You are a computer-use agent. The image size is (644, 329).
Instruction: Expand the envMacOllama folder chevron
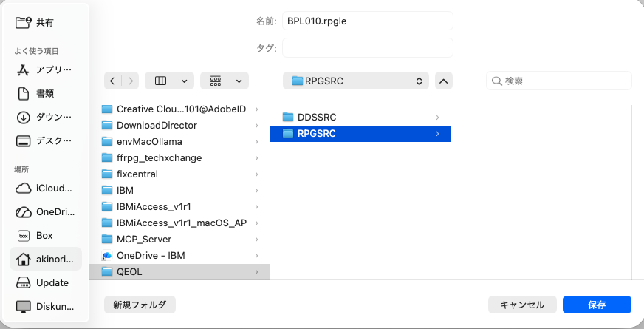(257, 142)
